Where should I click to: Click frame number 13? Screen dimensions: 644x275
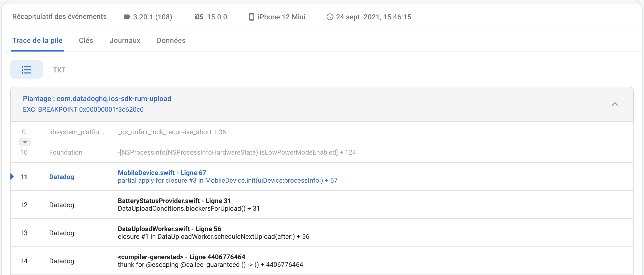24,233
